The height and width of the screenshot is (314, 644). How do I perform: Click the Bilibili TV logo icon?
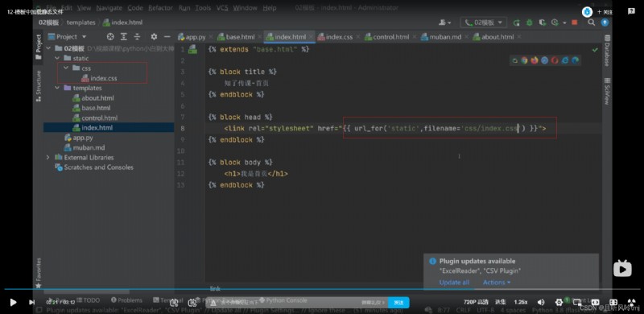622,268
